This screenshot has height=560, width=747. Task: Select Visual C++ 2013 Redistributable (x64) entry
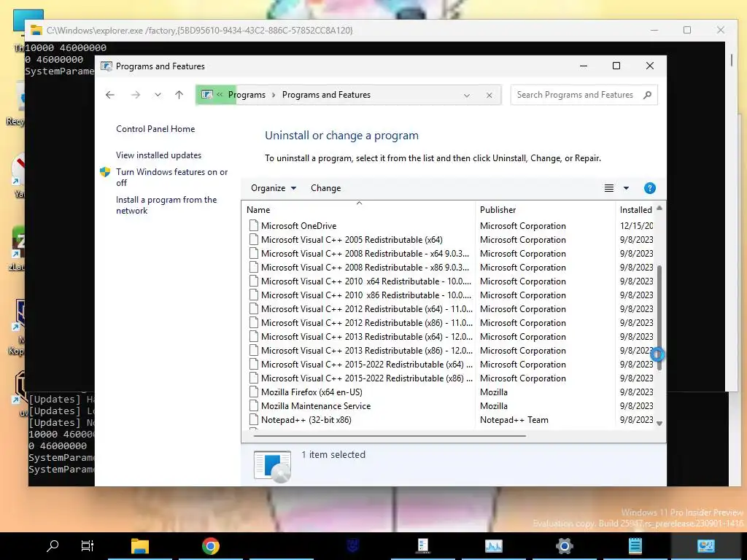point(367,336)
